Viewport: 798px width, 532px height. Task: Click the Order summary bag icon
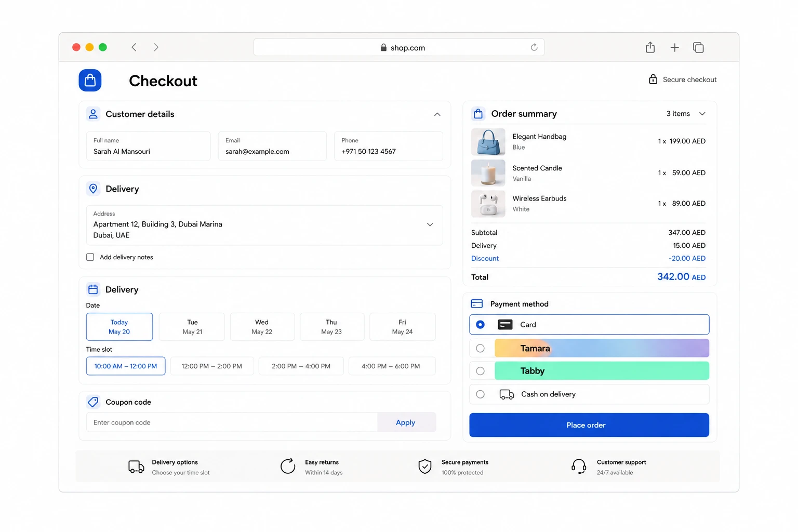click(x=478, y=113)
